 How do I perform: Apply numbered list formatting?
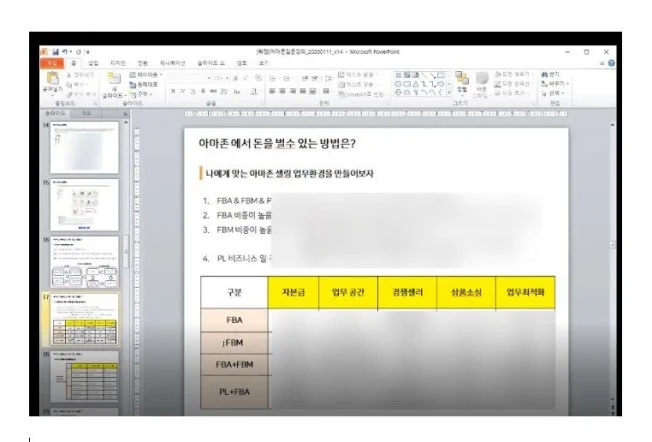click(x=287, y=78)
